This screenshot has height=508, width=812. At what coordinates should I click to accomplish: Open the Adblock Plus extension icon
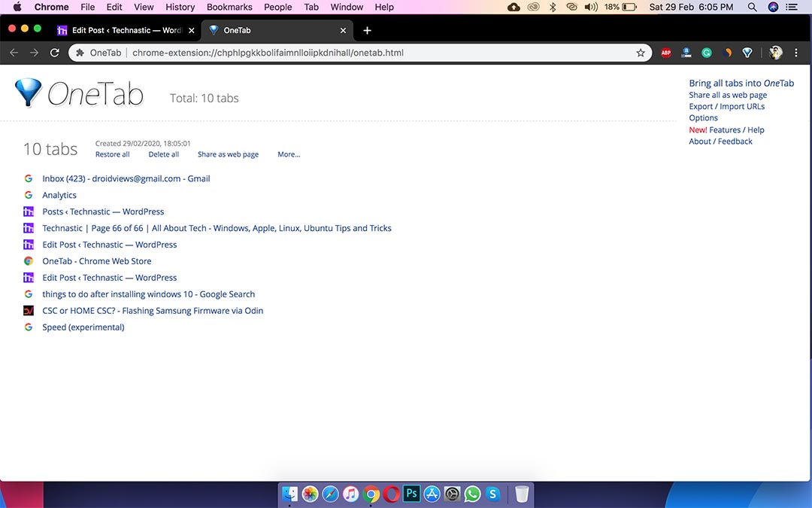click(x=666, y=53)
